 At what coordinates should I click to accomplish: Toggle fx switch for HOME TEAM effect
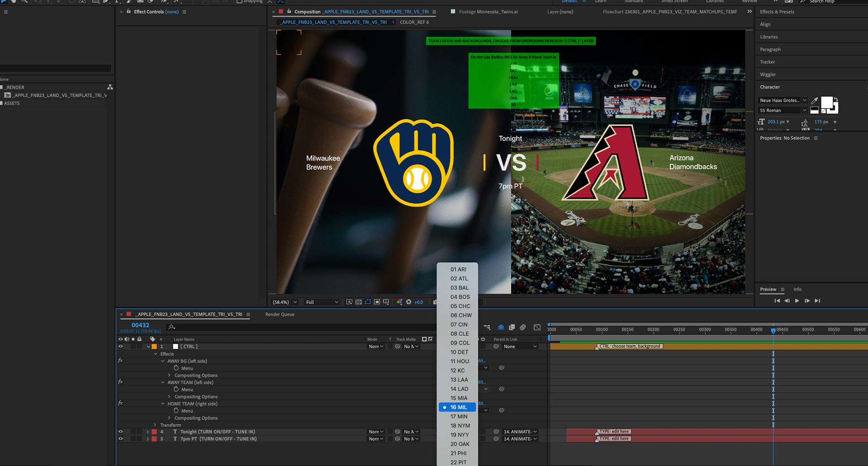[x=121, y=403]
